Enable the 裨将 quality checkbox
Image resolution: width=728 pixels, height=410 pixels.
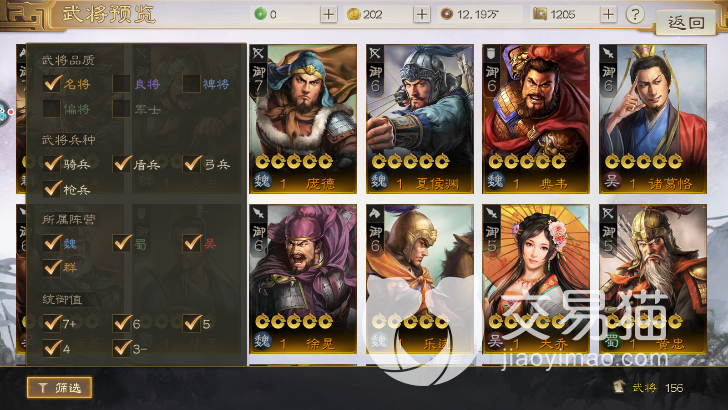pyautogui.click(x=191, y=84)
